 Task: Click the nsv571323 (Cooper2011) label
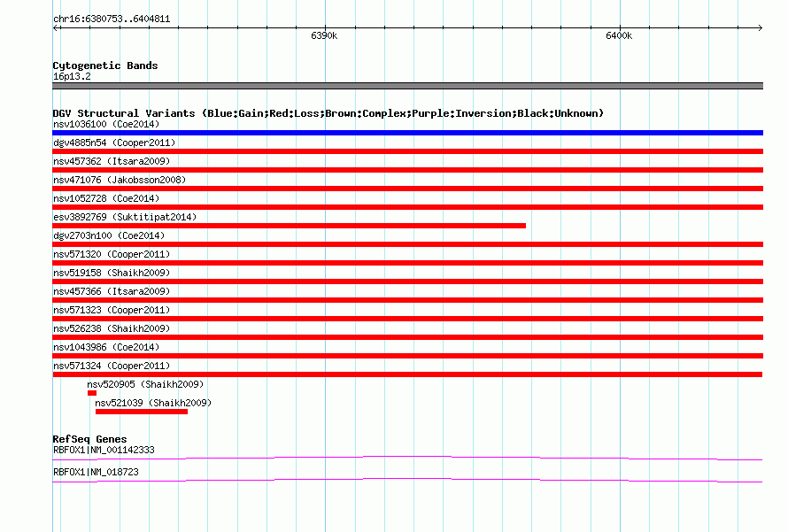[112, 310]
